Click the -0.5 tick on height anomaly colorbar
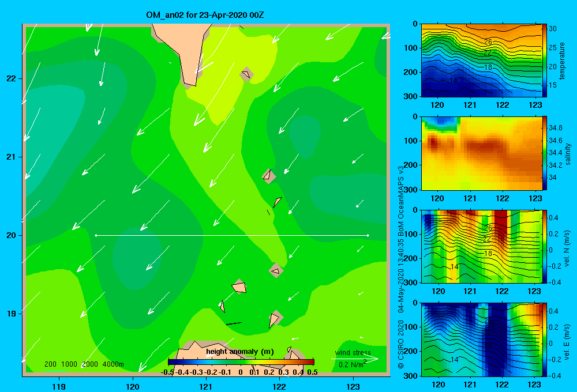 pyautogui.click(x=167, y=372)
